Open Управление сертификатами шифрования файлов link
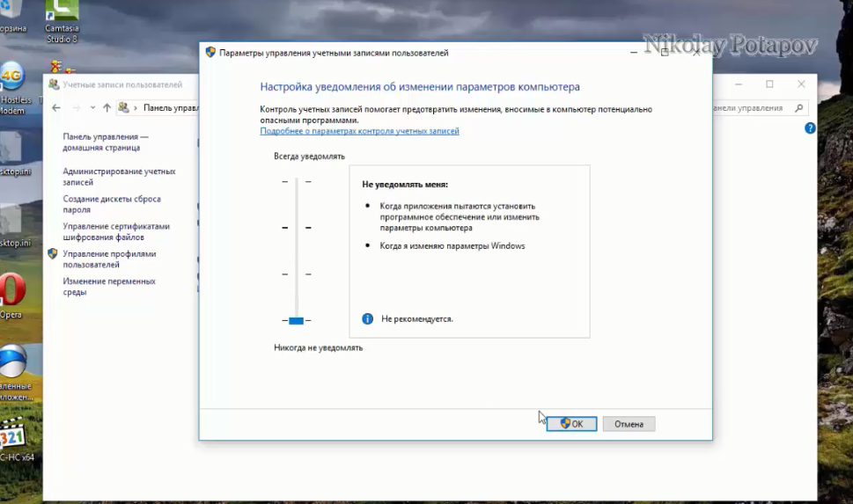 [x=116, y=231]
